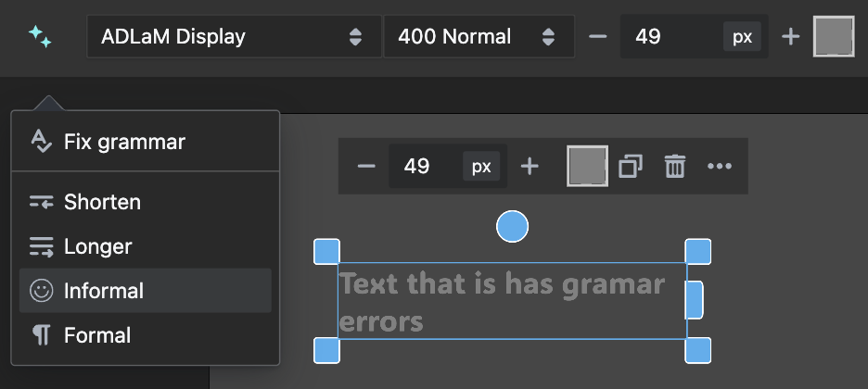
Task: Choose Shorten from the AI menu
Action: pos(145,202)
